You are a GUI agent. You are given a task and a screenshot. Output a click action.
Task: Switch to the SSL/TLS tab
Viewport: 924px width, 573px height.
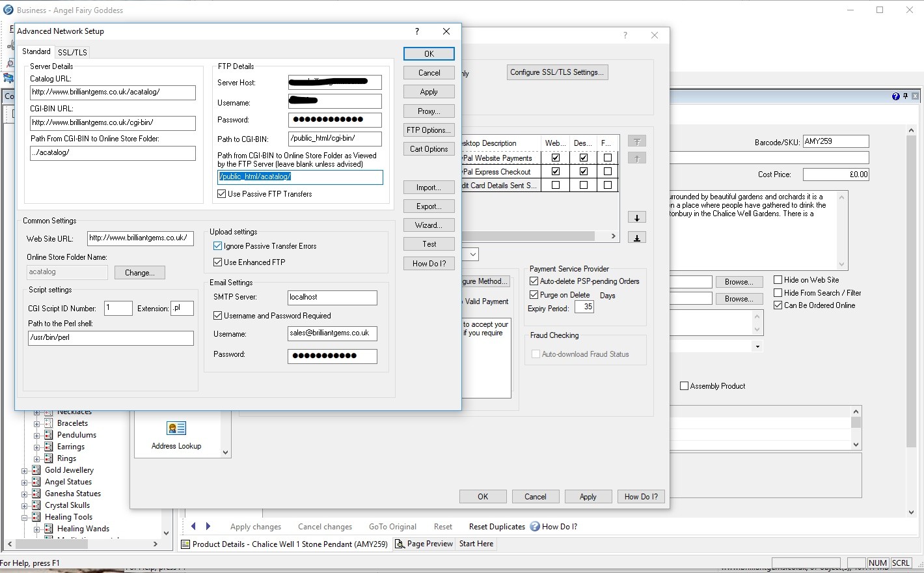point(72,52)
